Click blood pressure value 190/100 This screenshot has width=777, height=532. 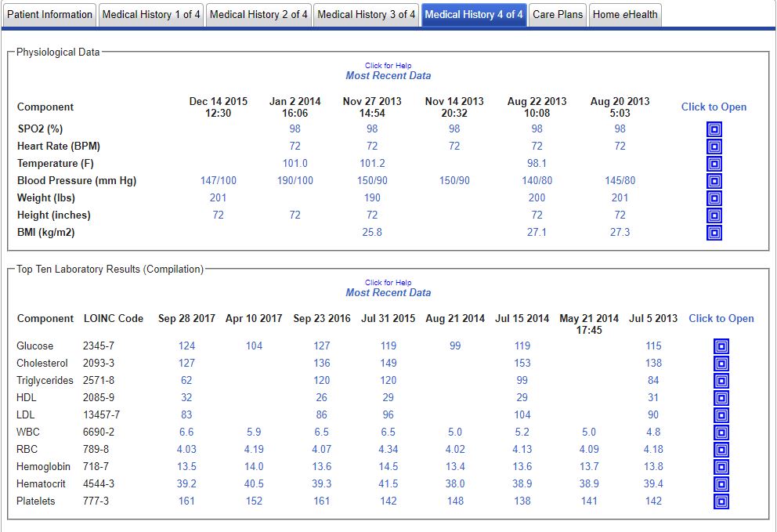pyautogui.click(x=295, y=180)
